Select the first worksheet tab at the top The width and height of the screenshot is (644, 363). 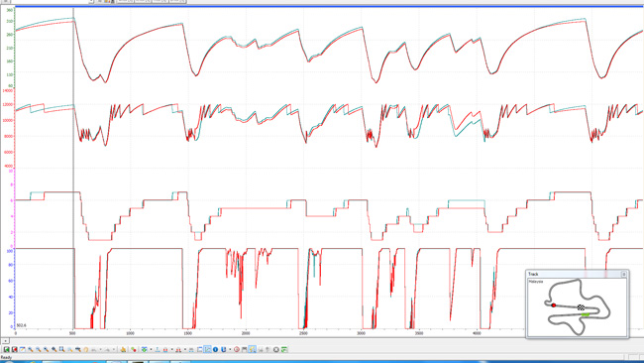tap(125, 1)
